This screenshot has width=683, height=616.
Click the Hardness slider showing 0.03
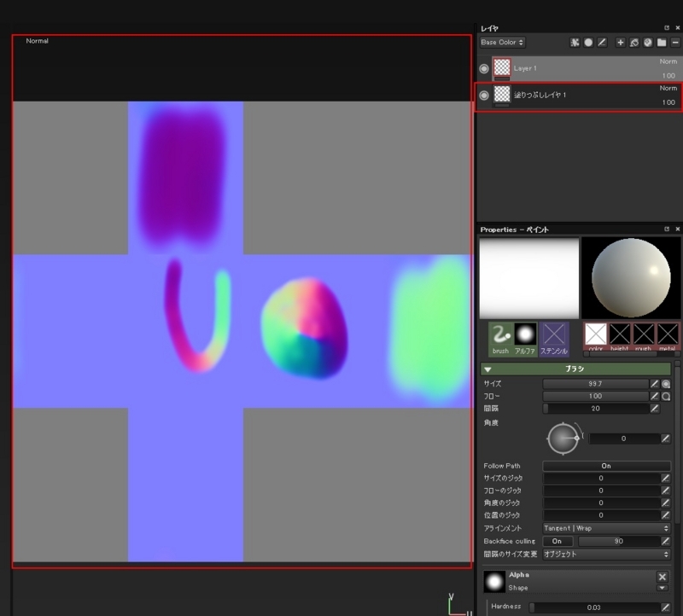pyautogui.click(x=594, y=607)
